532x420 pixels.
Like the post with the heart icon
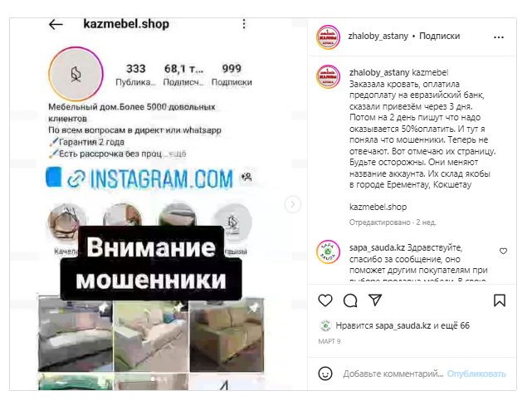coord(325,300)
